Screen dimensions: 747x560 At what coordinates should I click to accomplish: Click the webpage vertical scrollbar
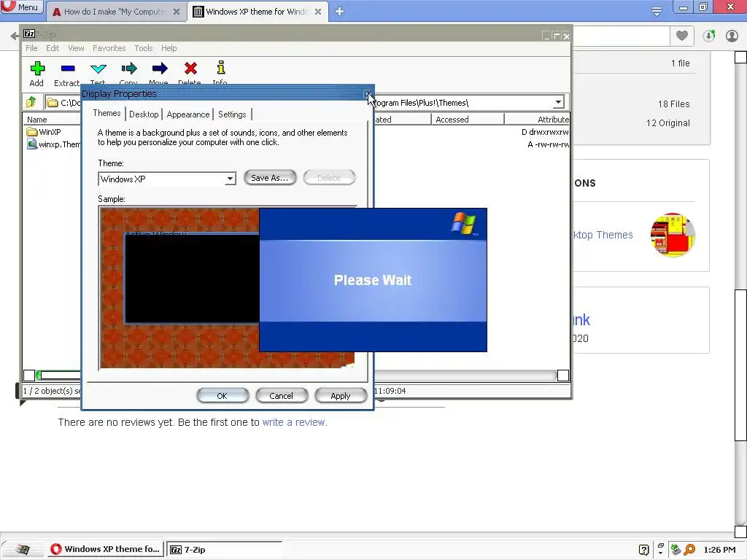741,365
